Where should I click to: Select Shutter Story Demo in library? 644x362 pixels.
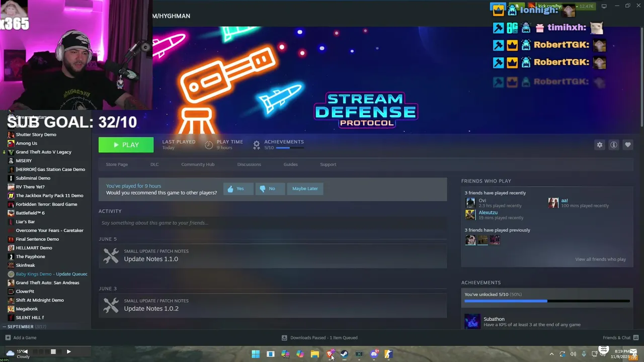coord(36,135)
